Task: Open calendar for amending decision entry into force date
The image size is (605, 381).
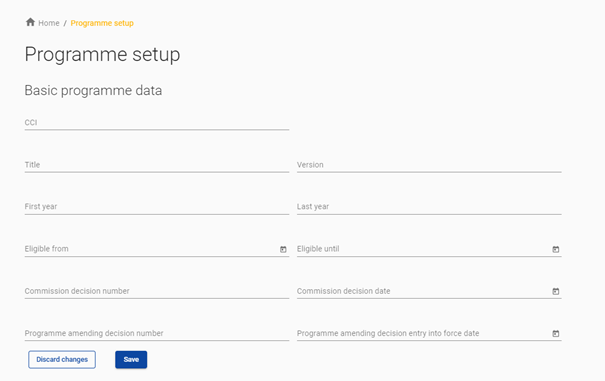Action: click(556, 334)
